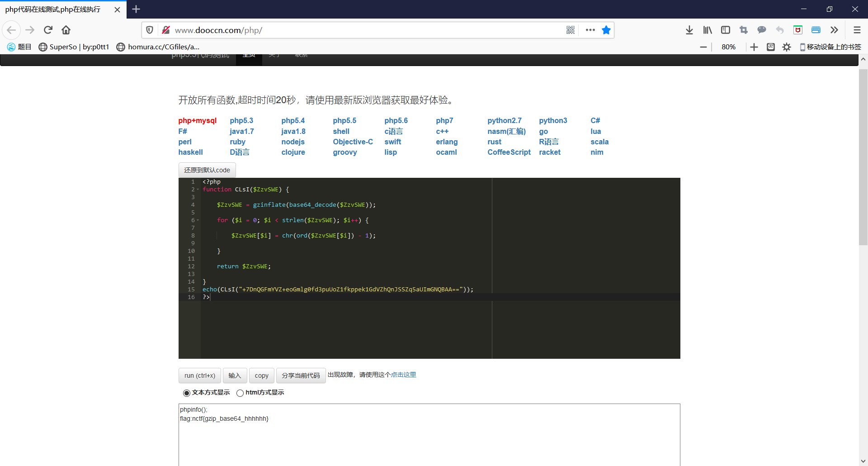
Task: Click the browser forward arrow
Action: [x=30, y=30]
